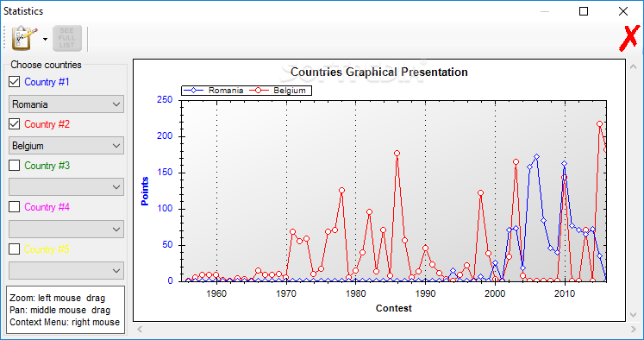644x340 pixels.
Task: Click the Romania legend entry
Action: [x=214, y=91]
